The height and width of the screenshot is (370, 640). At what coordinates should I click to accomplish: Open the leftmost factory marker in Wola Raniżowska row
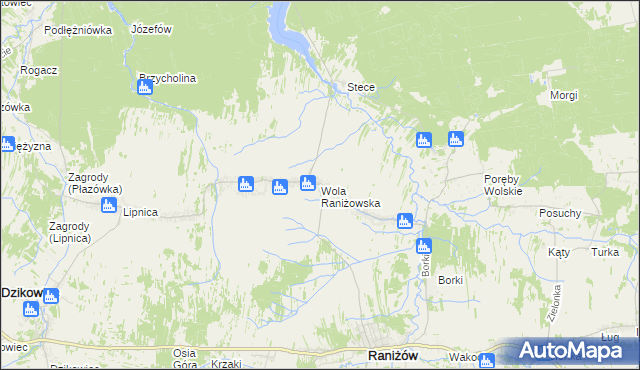246,184
